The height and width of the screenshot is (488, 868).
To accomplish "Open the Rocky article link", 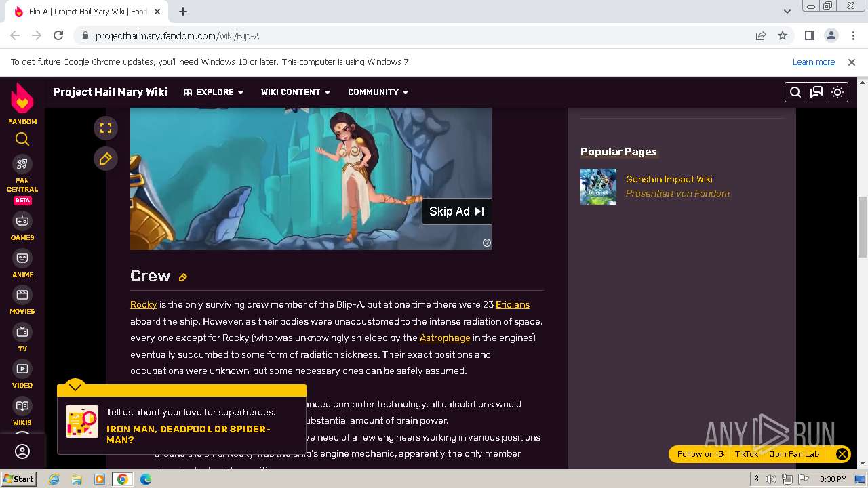I will (143, 304).
